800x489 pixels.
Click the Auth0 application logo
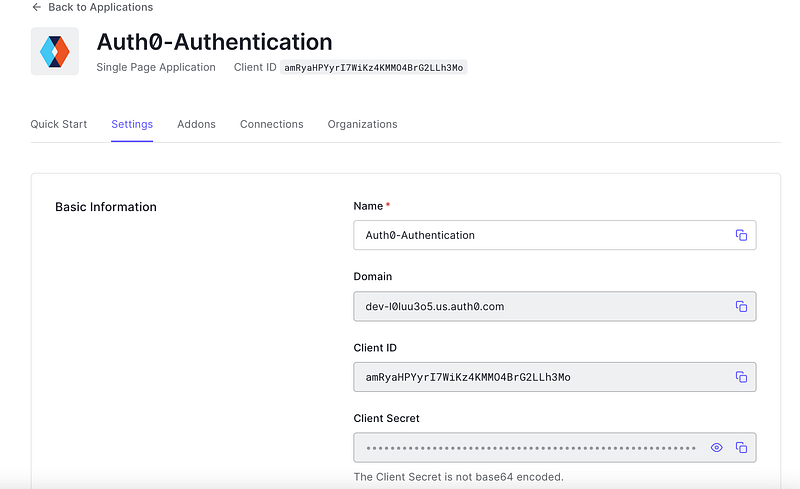click(55, 51)
